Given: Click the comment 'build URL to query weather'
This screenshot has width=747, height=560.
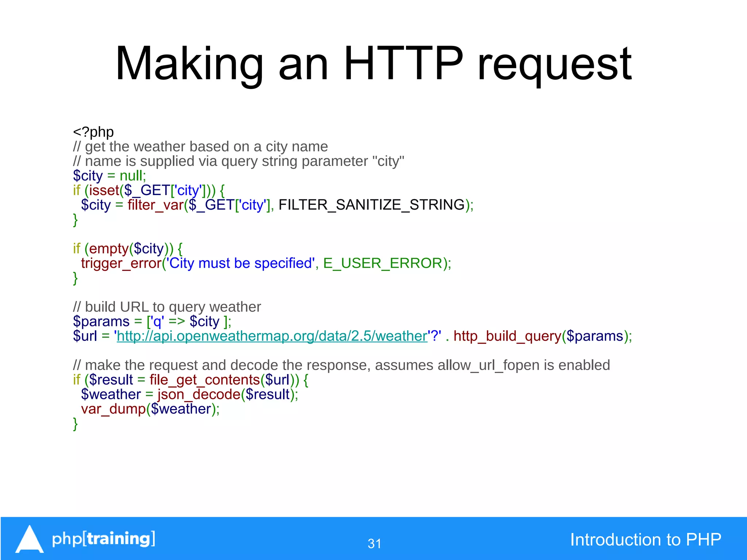Looking at the screenshot, I should click(x=167, y=307).
